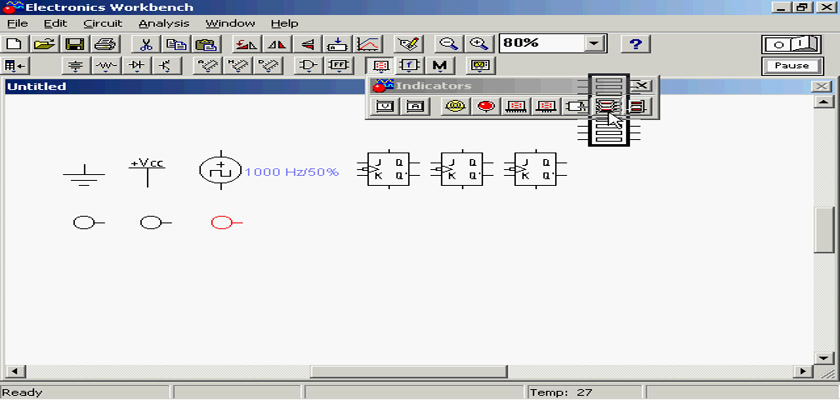Screen dimensions: 840x400
Task: Select the voltmeter in Indicators palette
Action: click(385, 106)
